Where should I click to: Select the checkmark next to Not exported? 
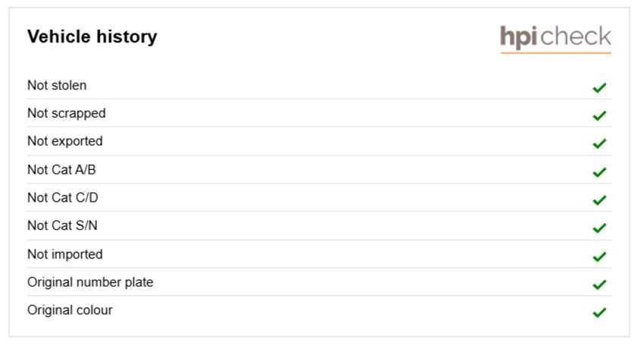tap(599, 143)
